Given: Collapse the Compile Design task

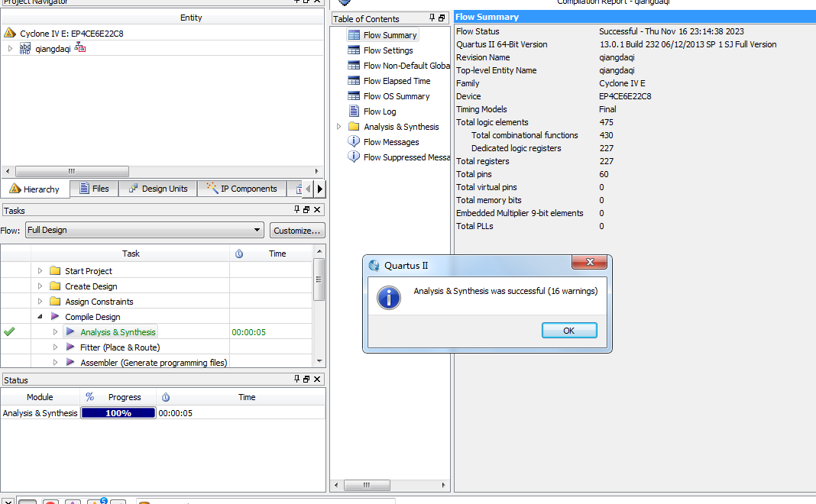Looking at the screenshot, I should coord(40,316).
